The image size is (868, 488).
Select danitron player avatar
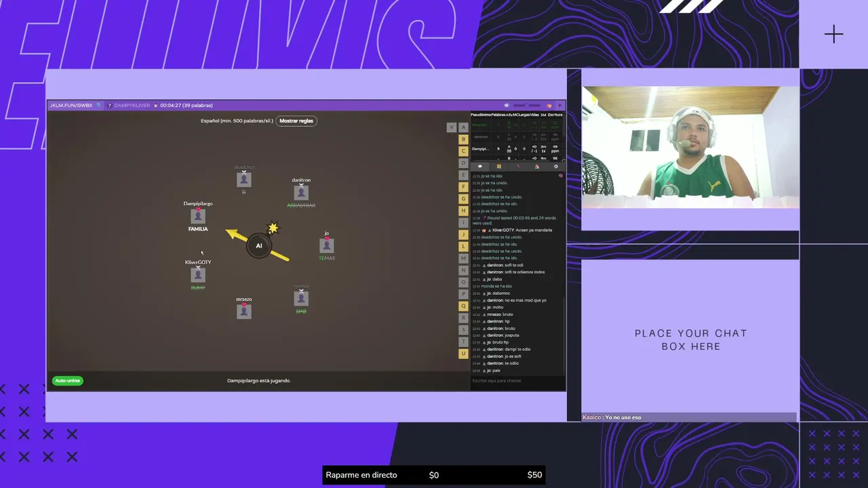point(301,192)
